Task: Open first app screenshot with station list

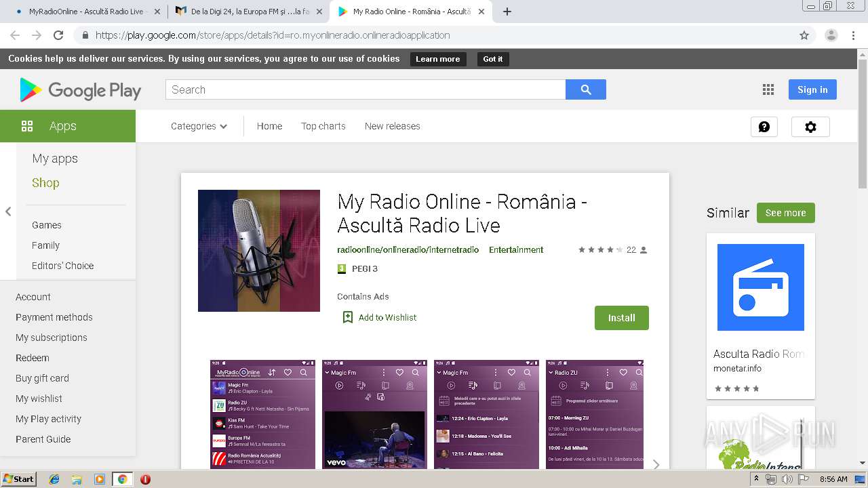Action: point(262,414)
